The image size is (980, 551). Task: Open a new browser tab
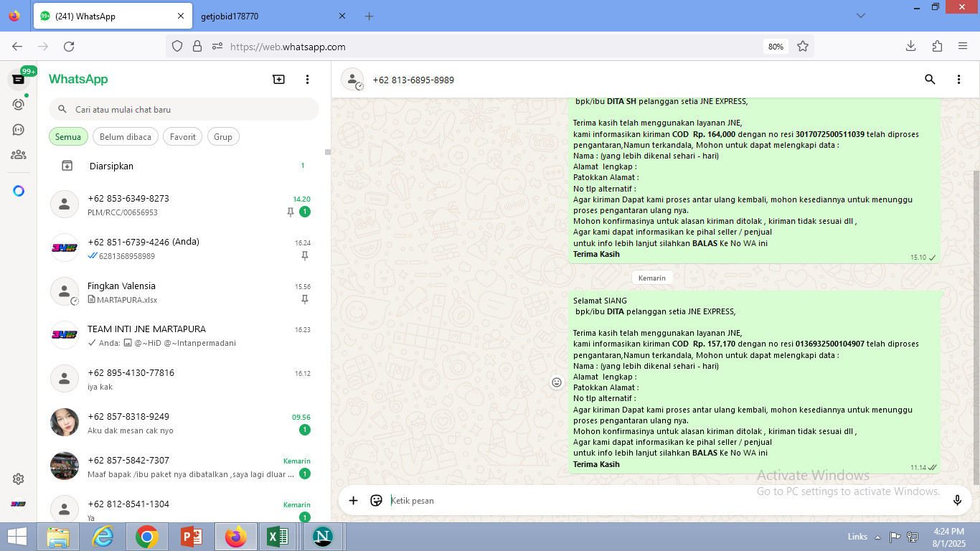pos(369,16)
